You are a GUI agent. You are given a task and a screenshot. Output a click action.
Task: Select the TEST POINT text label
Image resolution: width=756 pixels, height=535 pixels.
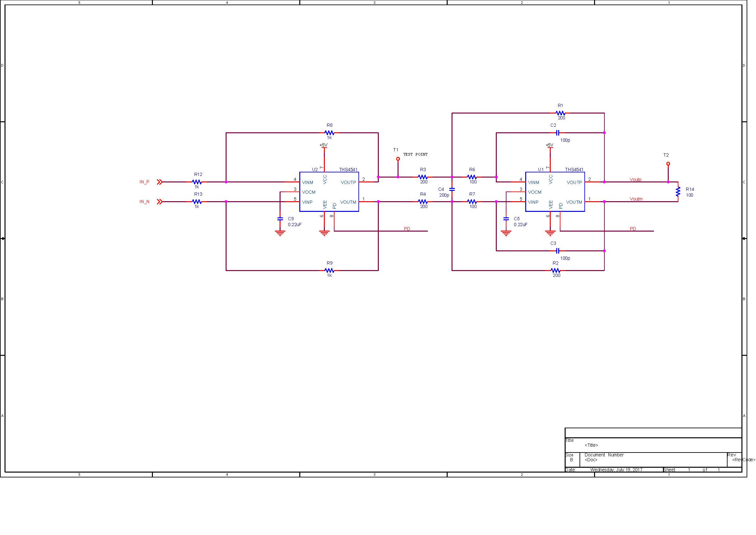(415, 154)
